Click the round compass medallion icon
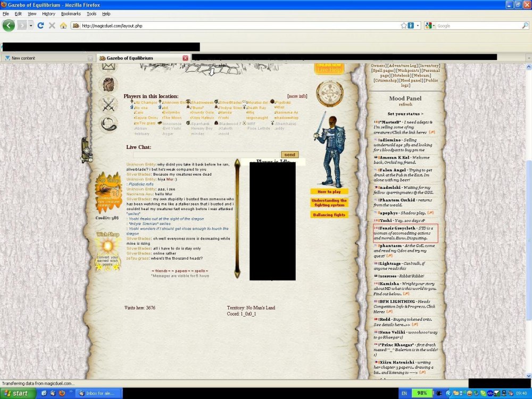The width and height of the screenshot is (532, 399). 329,94
